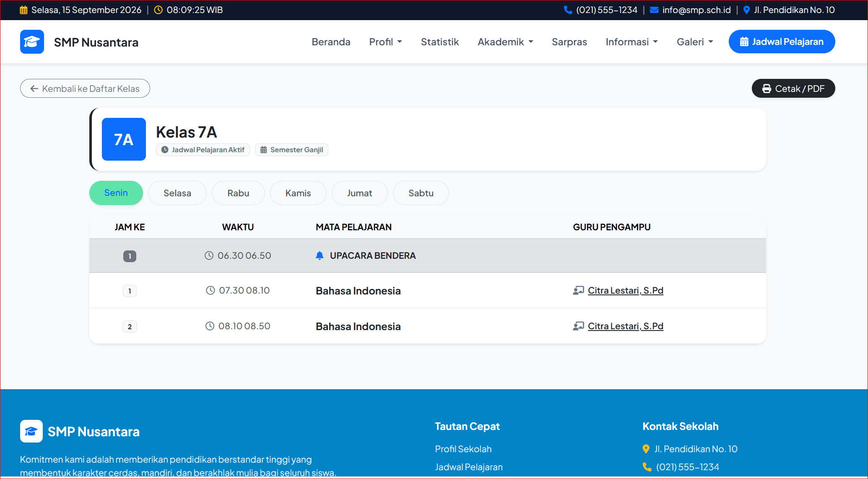This screenshot has height=479, width=868.
Task: Open the footer Profil Sekolah link
Action: (463, 449)
